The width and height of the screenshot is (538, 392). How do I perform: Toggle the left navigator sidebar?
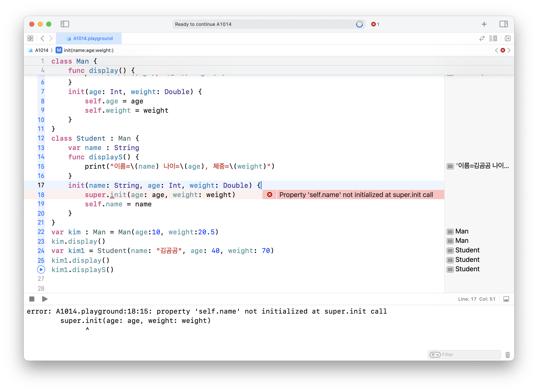coord(65,24)
